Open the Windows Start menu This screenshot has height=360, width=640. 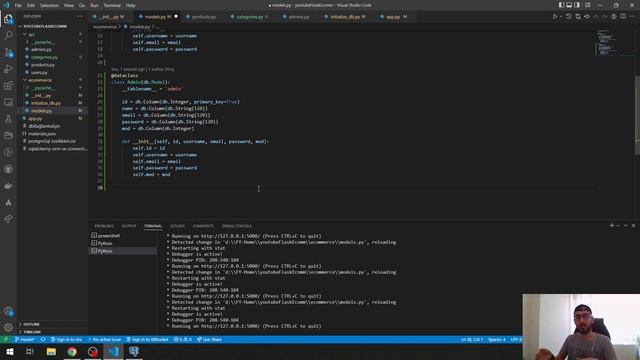click(x=9, y=351)
